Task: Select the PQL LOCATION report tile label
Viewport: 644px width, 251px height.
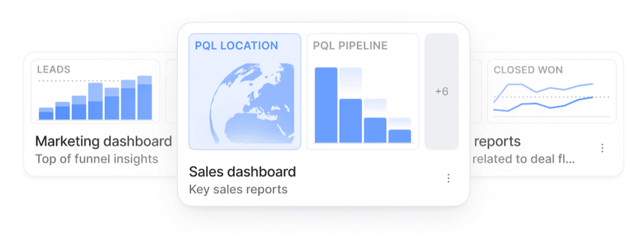Action: coord(236,46)
